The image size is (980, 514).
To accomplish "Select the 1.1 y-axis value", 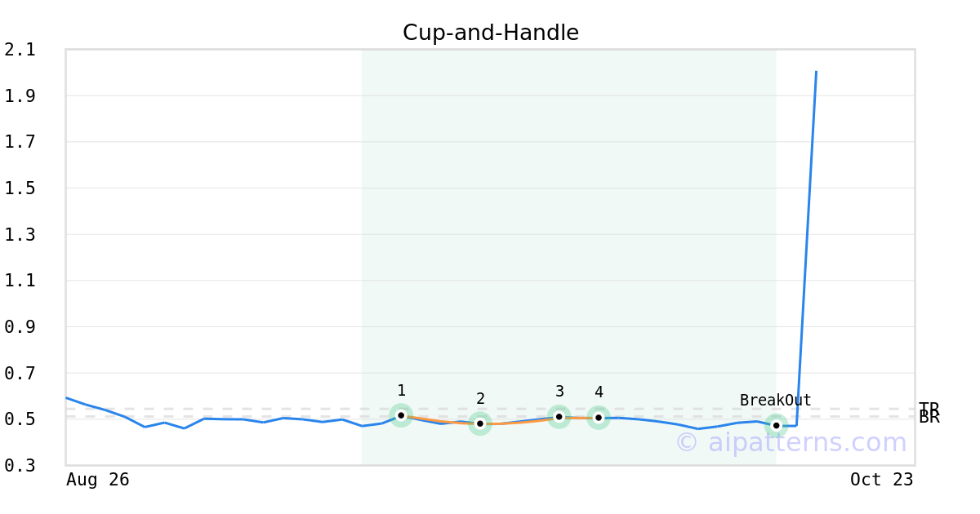I will [20, 281].
